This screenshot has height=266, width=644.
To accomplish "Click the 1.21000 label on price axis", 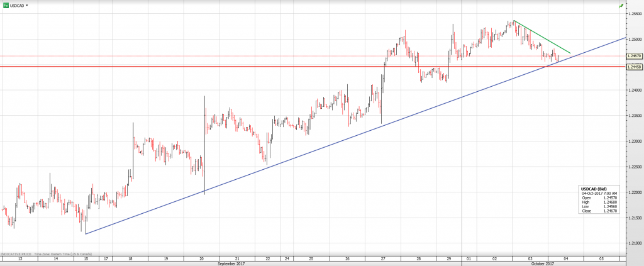I will point(633,243).
